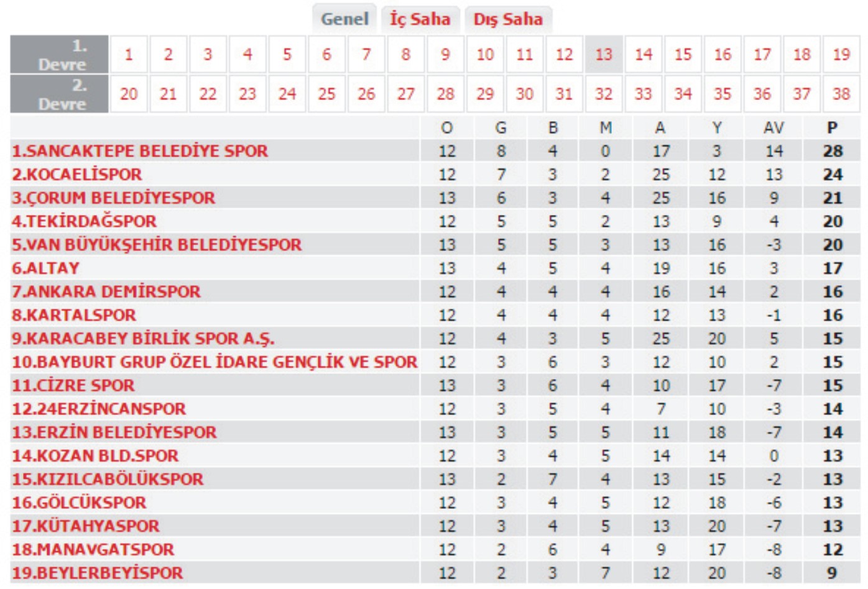The width and height of the screenshot is (868, 589).
Task: View Karacabey Birlik Spor A.Ş. details
Action: pos(143,339)
